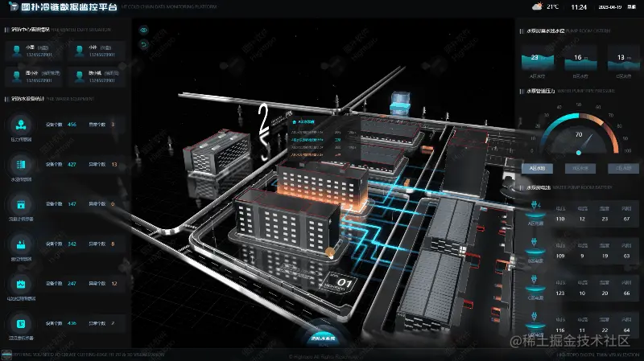
Task: Select the duty person avatar beside 小墨
Action: pyautogui.click(x=17, y=51)
